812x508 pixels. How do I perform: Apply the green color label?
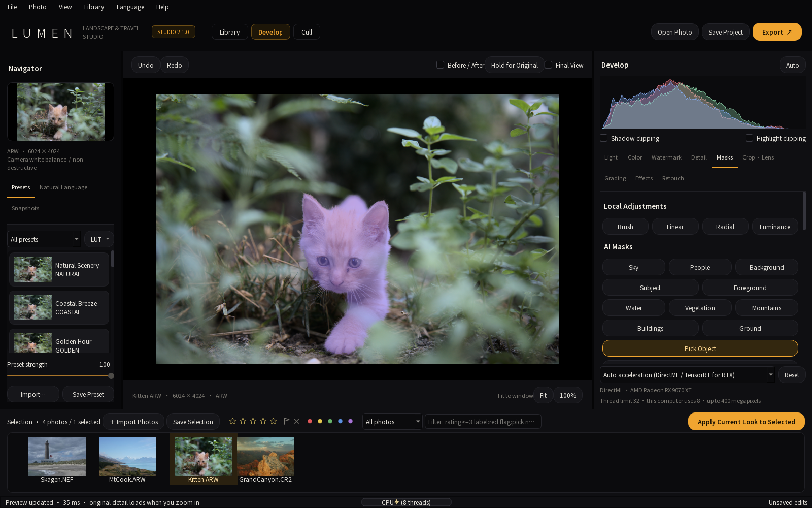click(x=330, y=421)
